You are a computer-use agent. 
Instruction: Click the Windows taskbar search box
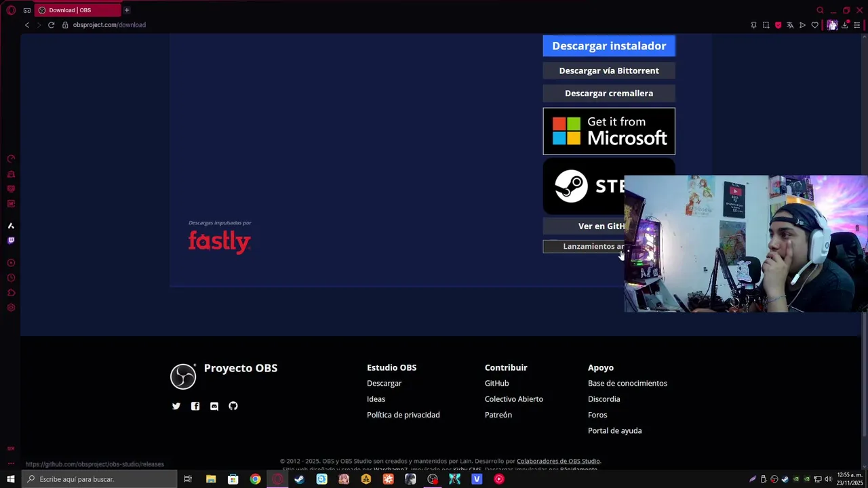pos(100,479)
